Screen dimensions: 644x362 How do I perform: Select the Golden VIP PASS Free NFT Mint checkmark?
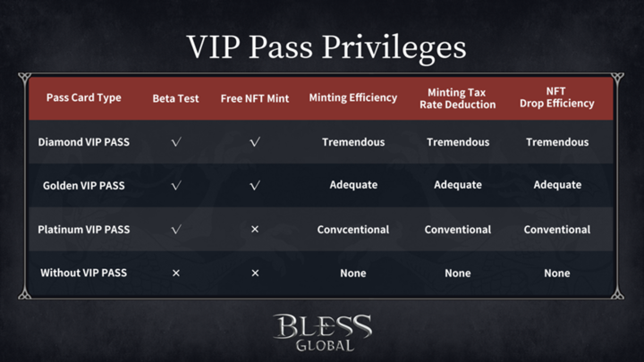255,186
